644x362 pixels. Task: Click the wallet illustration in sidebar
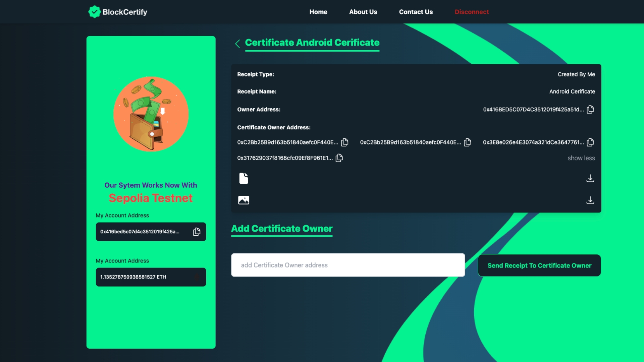151,114
